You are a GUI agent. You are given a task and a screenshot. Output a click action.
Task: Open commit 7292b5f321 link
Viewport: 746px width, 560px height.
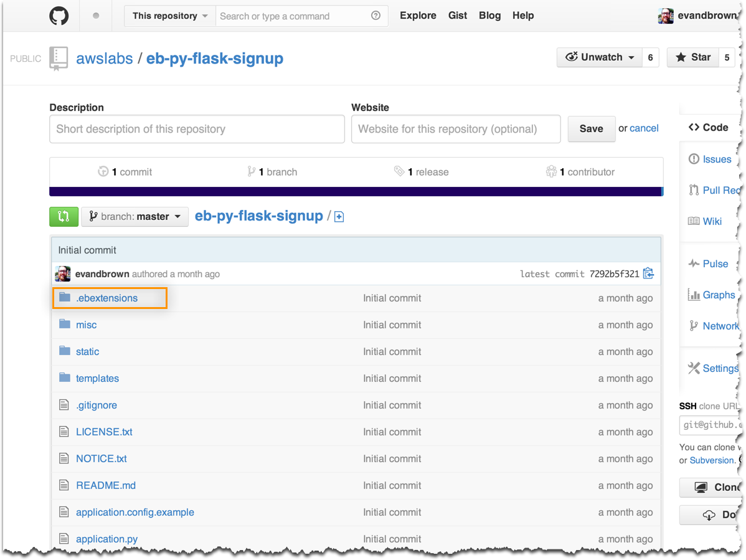(614, 273)
